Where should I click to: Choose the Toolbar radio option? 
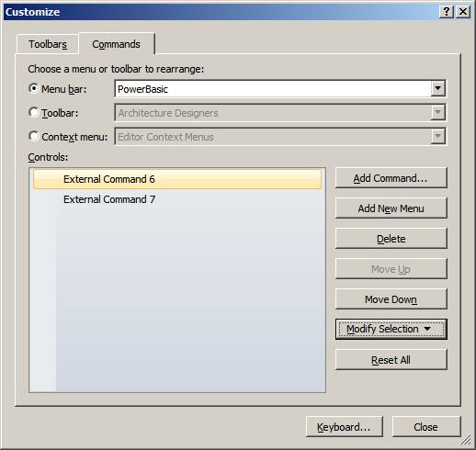click(x=33, y=112)
